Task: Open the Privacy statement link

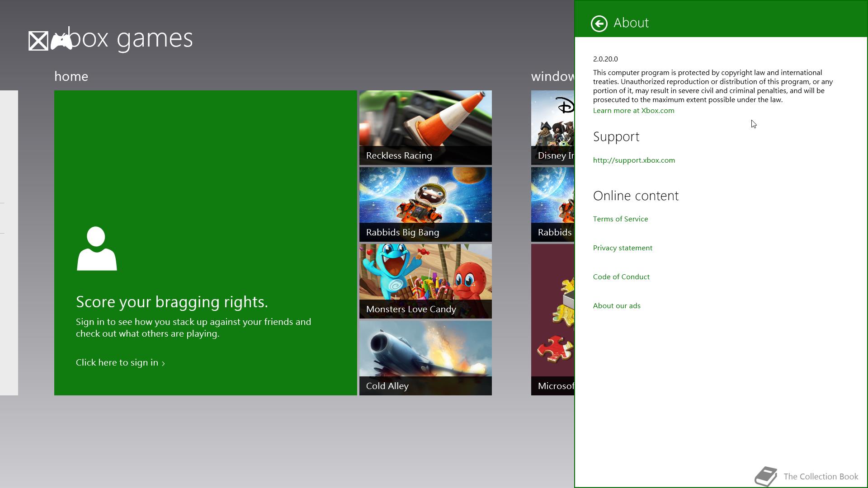Action: pyautogui.click(x=623, y=248)
